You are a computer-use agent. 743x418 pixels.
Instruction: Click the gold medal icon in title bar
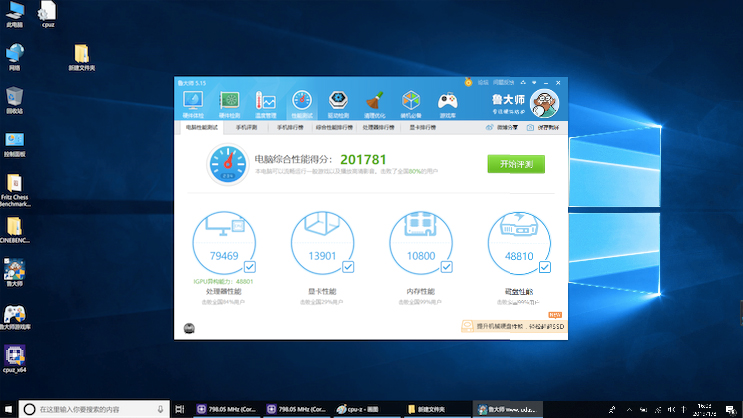468,82
